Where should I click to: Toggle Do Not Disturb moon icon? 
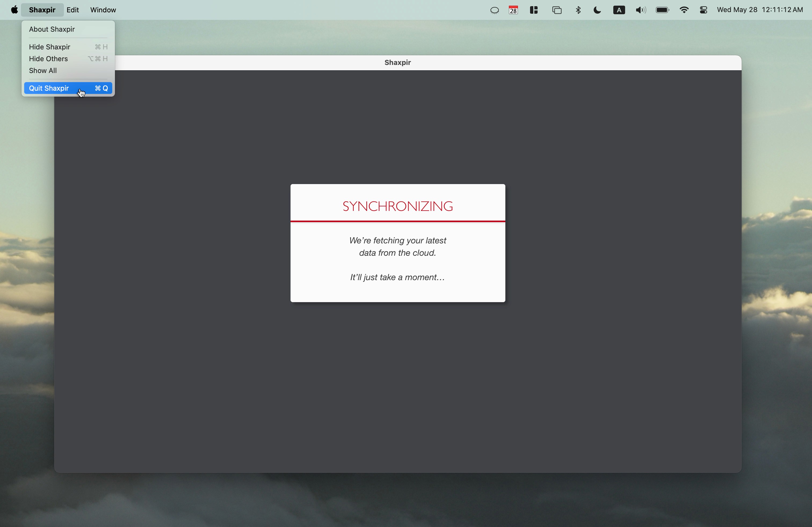(x=597, y=10)
